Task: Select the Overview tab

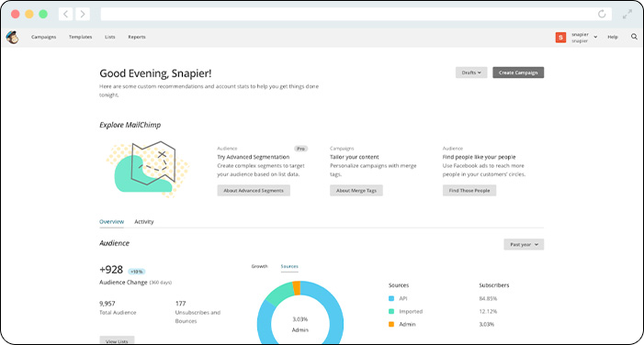Action: click(x=112, y=221)
